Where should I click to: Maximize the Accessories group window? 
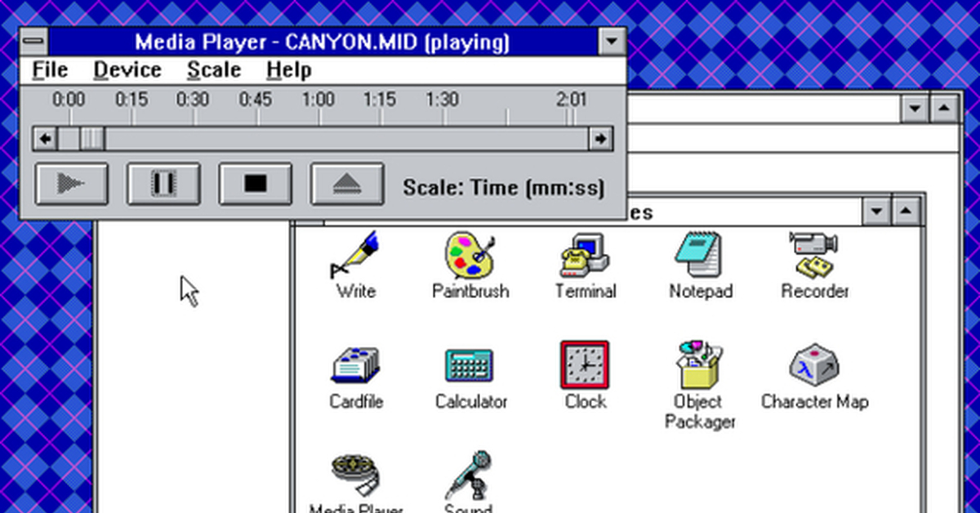pyautogui.click(x=905, y=213)
